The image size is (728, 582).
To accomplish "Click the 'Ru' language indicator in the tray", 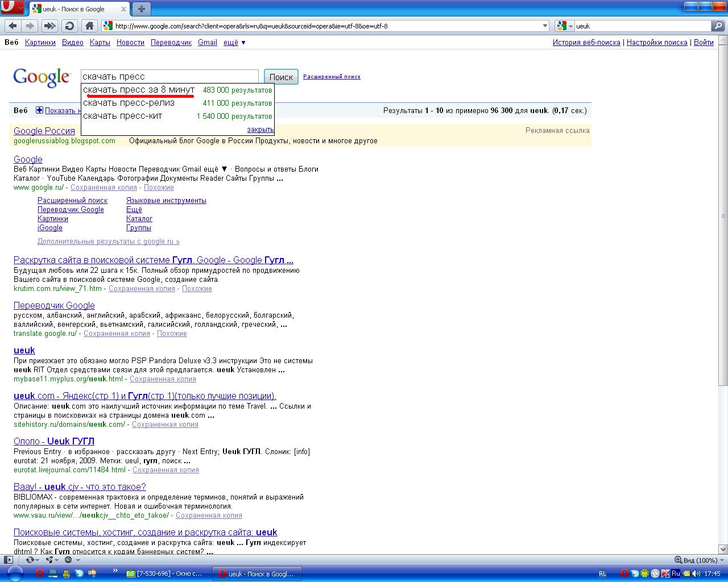I will (676, 573).
